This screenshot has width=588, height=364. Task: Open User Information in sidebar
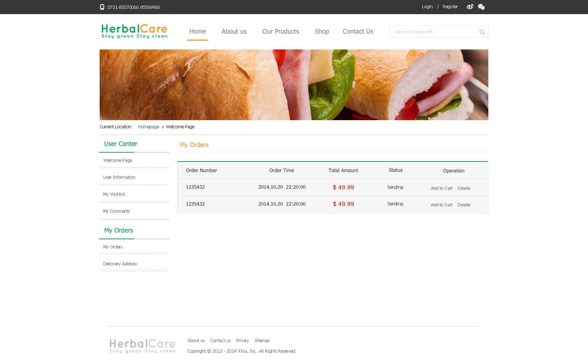click(119, 177)
